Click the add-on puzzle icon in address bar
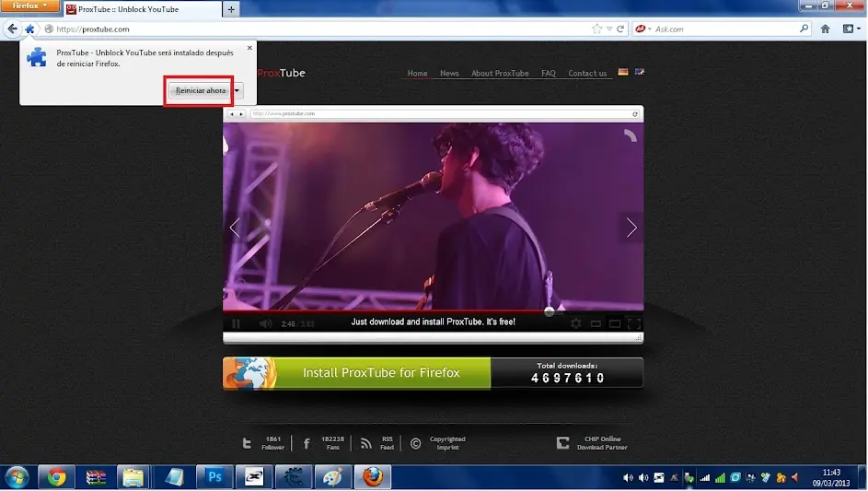868x491 pixels. [29, 29]
